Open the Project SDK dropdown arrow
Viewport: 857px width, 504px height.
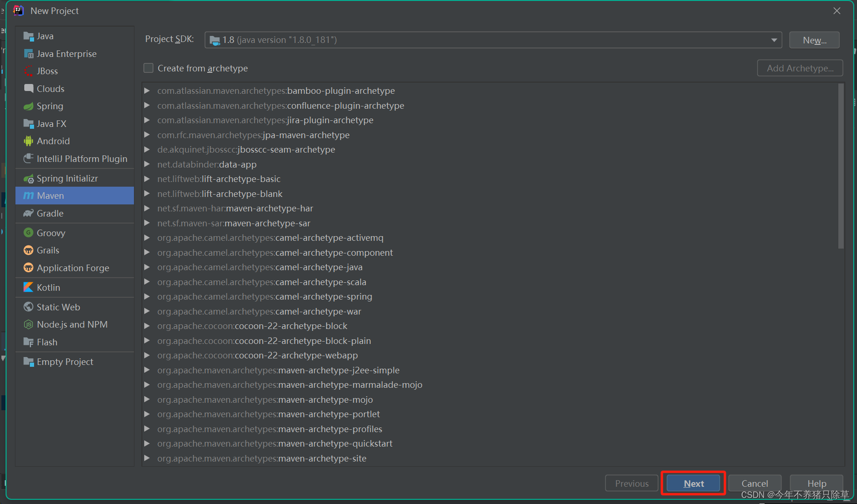(x=774, y=40)
